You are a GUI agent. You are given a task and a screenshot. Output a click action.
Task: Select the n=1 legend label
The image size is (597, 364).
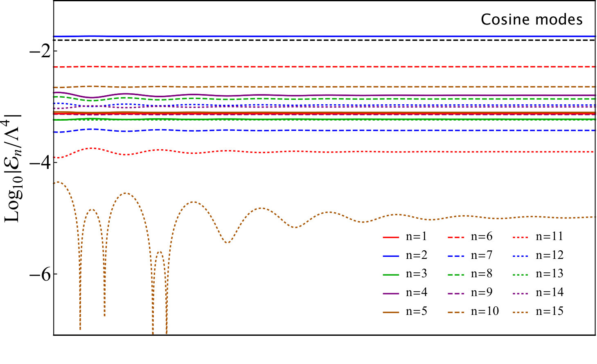coord(416,236)
